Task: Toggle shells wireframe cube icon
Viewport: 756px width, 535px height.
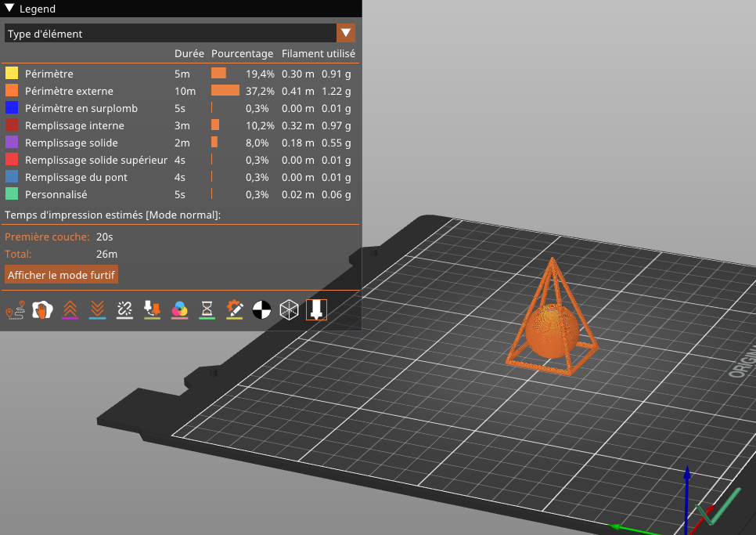Action: tap(289, 310)
